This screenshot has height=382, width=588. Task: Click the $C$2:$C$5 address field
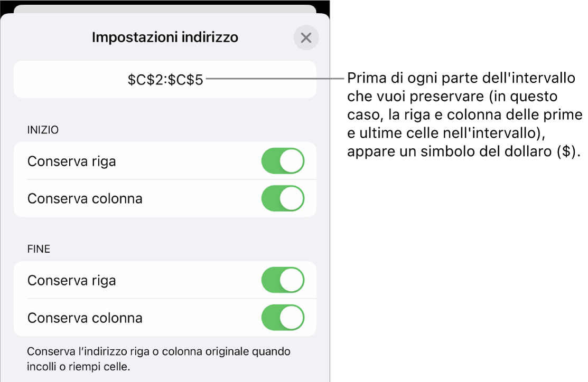point(165,80)
